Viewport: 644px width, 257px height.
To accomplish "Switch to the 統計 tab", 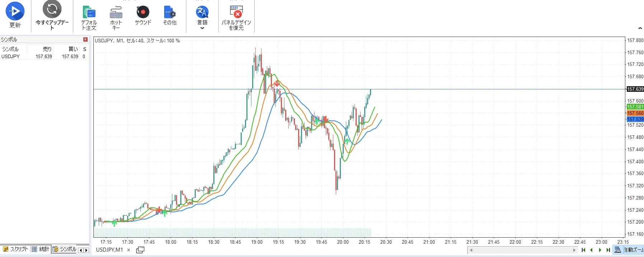I will click(x=41, y=249).
